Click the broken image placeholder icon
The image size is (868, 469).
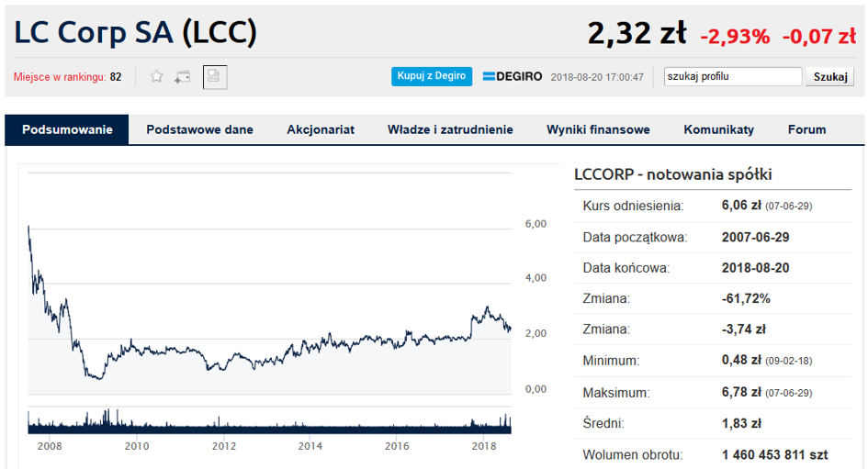[215, 77]
